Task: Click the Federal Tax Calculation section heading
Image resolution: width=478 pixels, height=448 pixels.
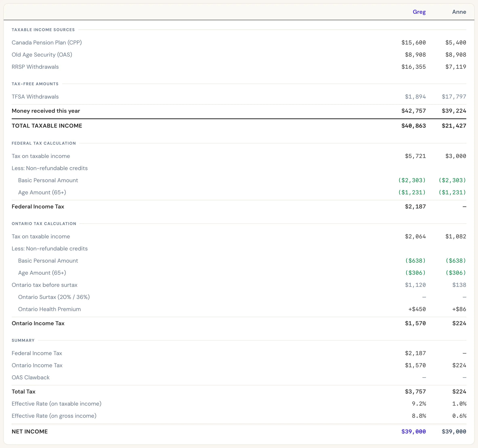Action: coord(44,143)
